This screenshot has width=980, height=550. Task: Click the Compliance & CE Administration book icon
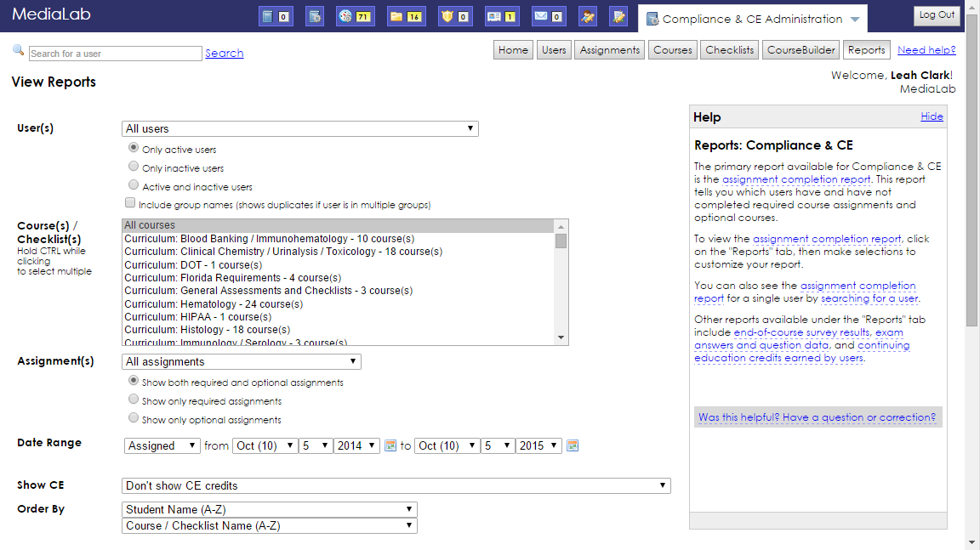(x=652, y=20)
